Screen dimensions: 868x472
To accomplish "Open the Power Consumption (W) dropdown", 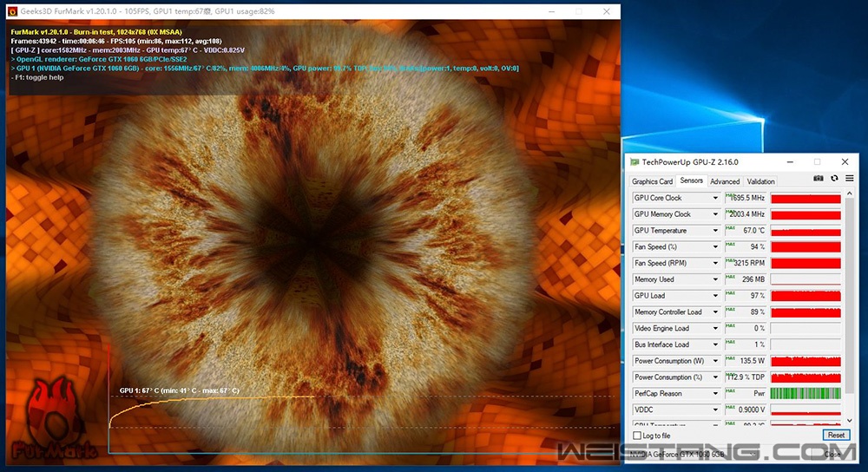I will [715, 361].
